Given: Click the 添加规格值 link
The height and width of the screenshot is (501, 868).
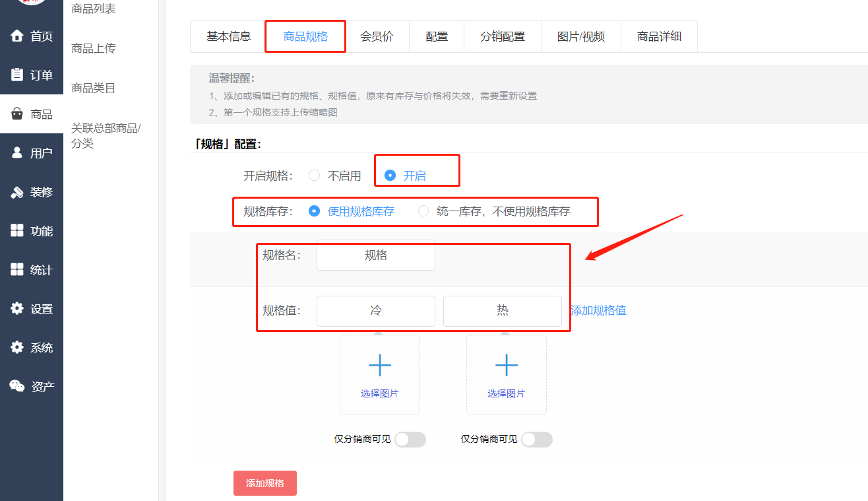Looking at the screenshot, I should pos(598,310).
